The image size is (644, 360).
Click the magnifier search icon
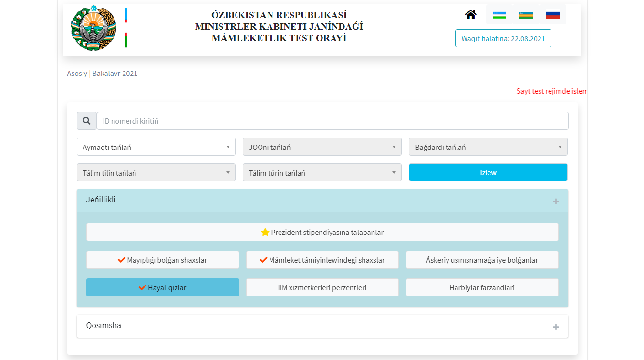click(87, 121)
